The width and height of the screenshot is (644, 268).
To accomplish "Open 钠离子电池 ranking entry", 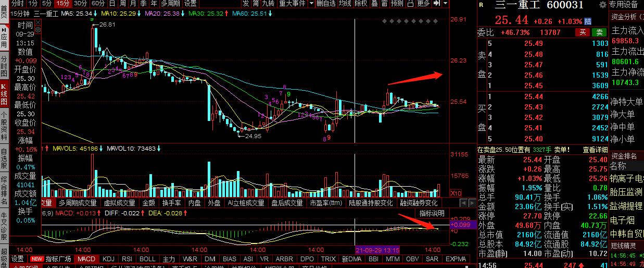I will [x=627, y=179].
